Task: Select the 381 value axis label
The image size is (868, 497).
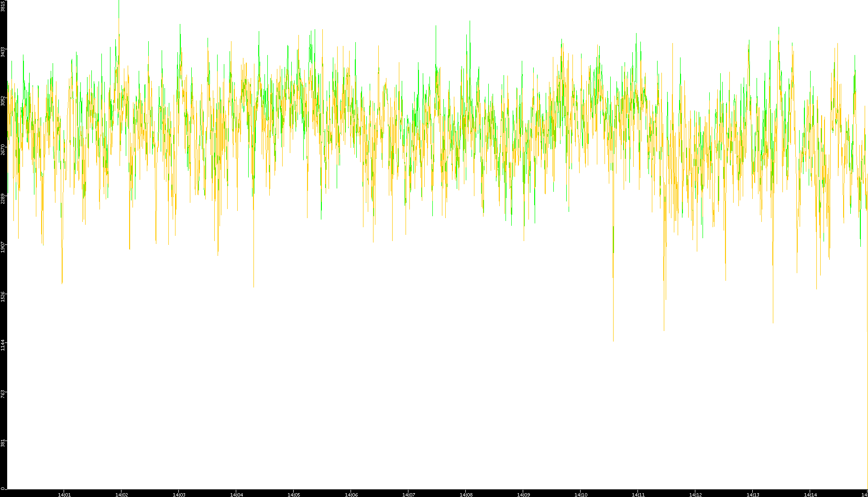Action: tap(3, 442)
